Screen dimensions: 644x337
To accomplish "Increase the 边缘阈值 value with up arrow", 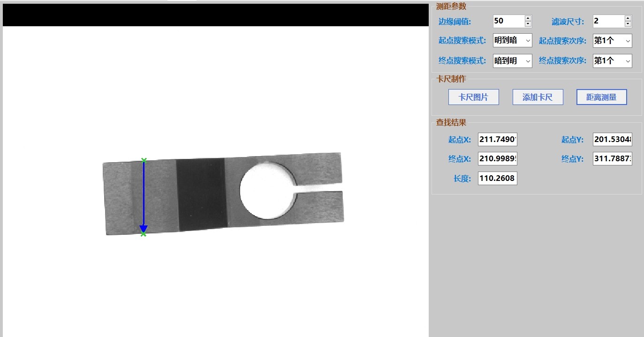I will [x=528, y=18].
